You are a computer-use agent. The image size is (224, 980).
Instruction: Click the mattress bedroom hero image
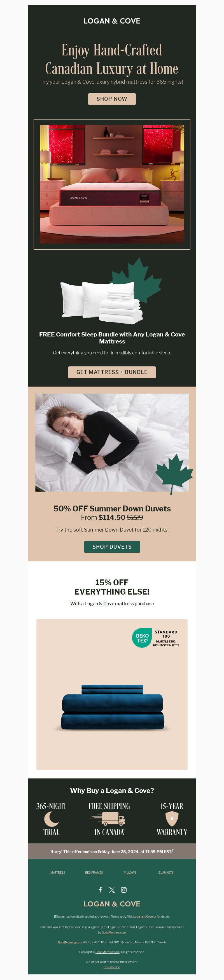click(x=112, y=184)
